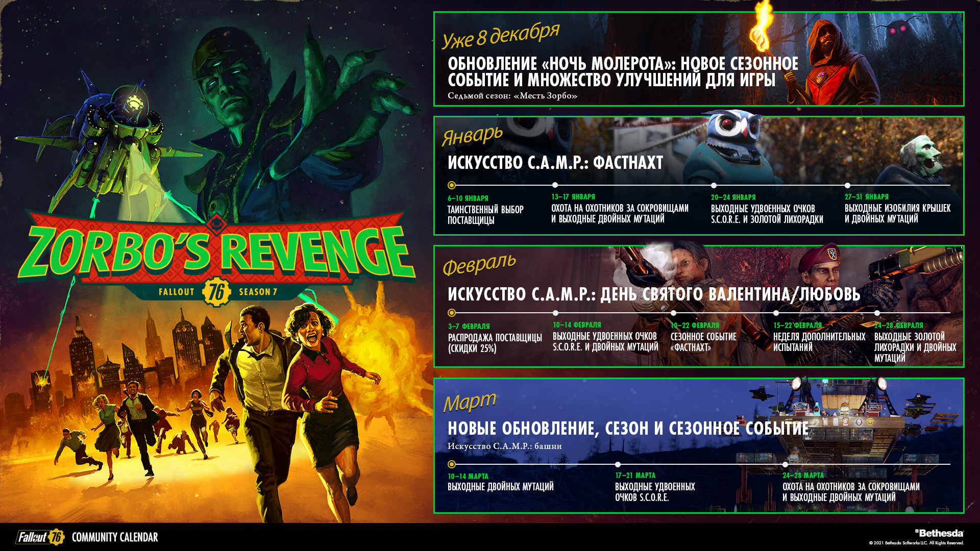Click the 17–21 марта timeline dot
Screen dimensions: 980x551
[x=618, y=464]
